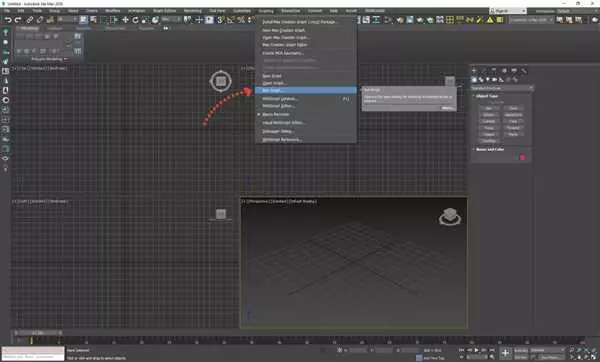Toggle the 3D Snaps button
The height and width of the screenshot is (362, 600).
coord(220,20)
